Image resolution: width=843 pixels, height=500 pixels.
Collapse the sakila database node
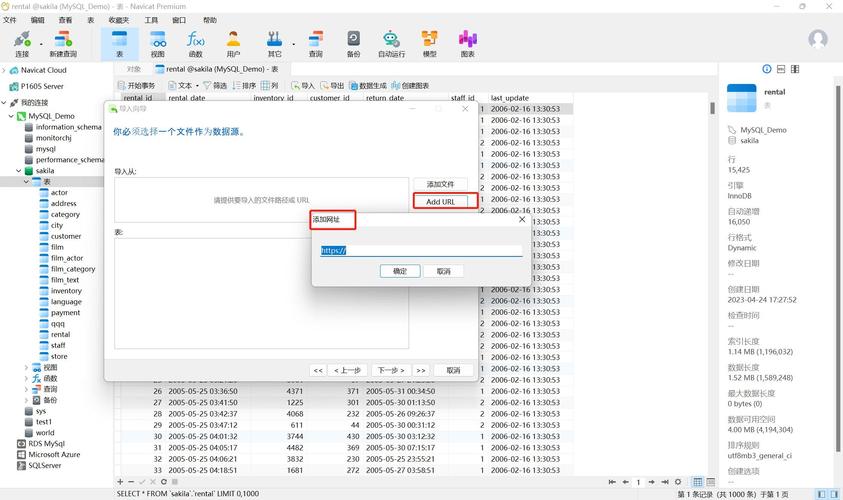pos(18,170)
